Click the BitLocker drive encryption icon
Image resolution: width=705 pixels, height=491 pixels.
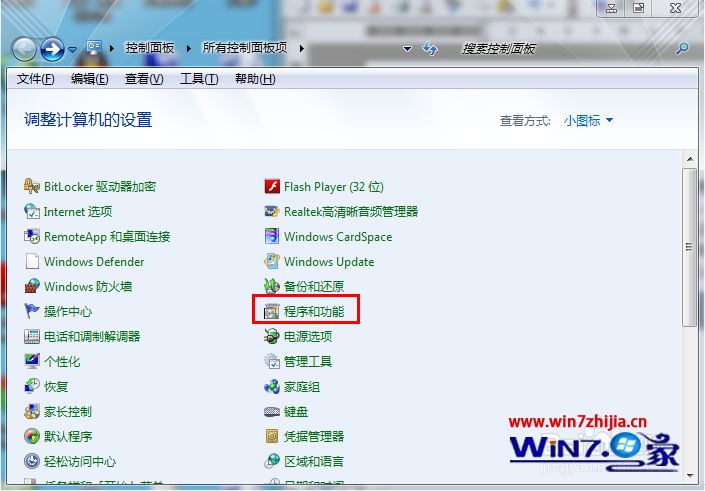pos(32,186)
